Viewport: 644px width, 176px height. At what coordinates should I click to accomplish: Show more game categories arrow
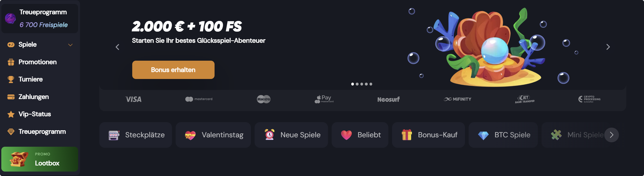612,135
